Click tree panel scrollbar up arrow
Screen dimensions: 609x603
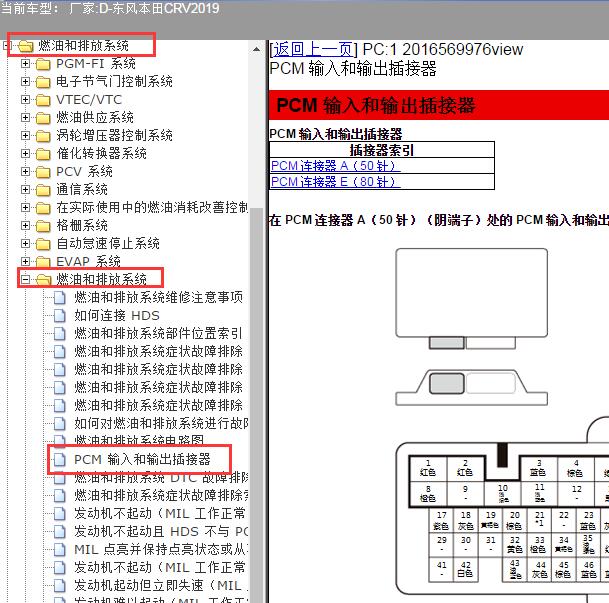coord(256,49)
